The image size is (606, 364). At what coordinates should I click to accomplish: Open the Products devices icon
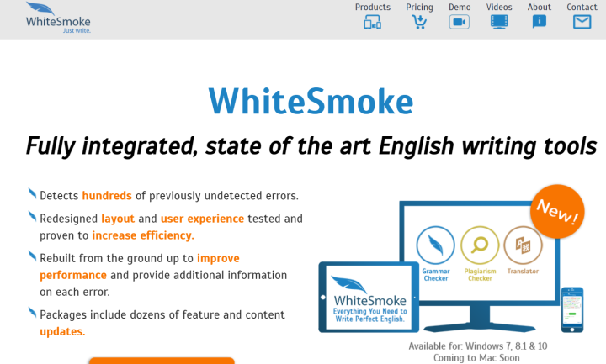tap(373, 22)
